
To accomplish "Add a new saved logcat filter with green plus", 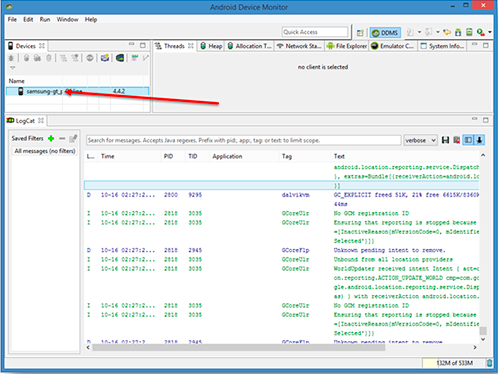I will [x=51, y=138].
